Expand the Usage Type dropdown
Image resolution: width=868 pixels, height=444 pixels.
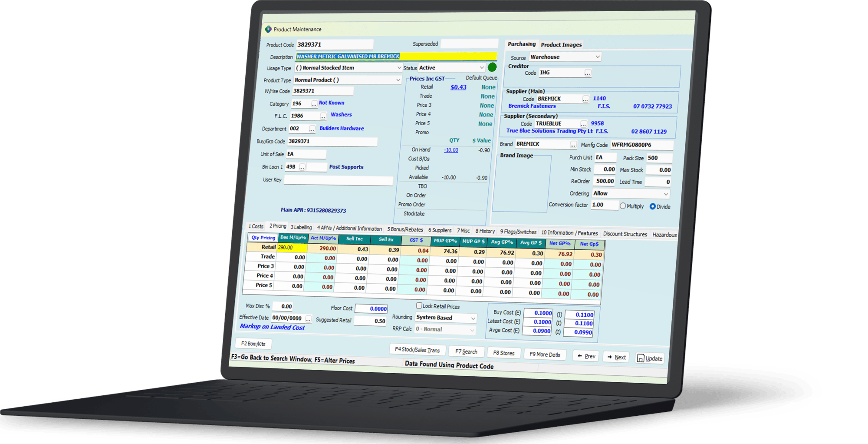399,68
